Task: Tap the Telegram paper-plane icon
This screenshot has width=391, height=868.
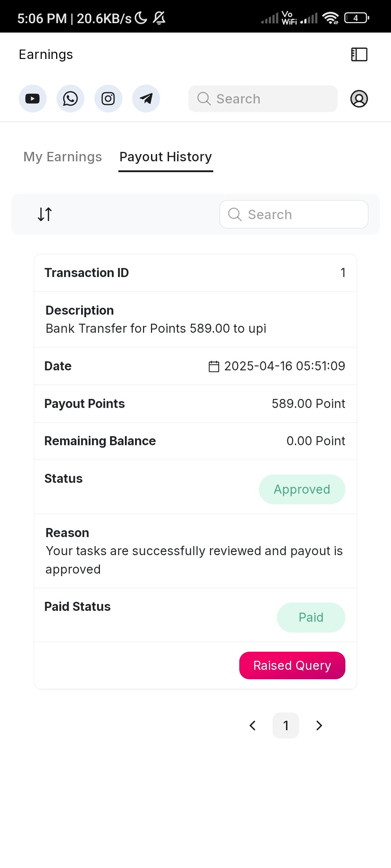Action: point(146,99)
